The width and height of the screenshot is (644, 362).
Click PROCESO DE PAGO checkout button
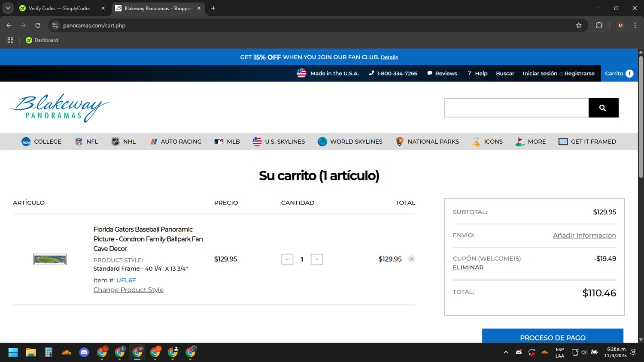point(553,337)
